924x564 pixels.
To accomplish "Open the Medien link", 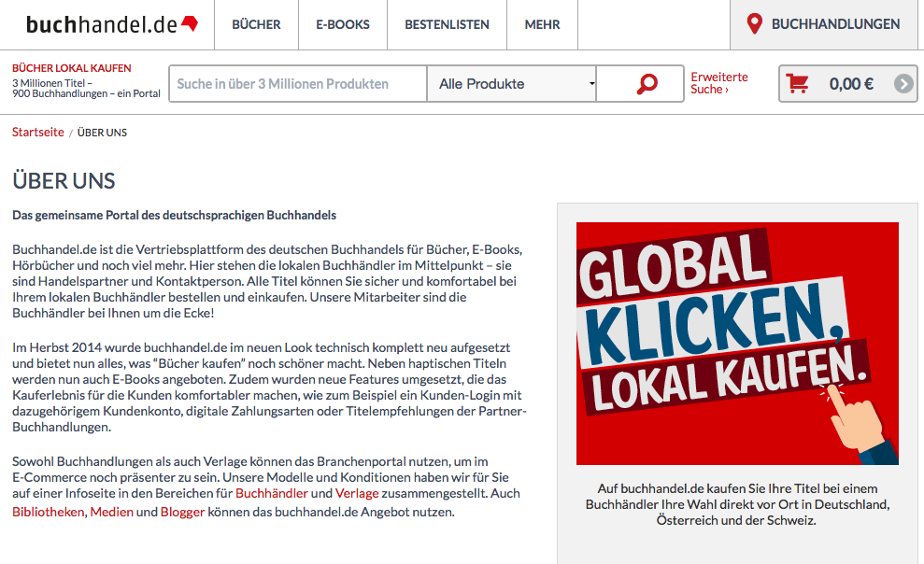I will (x=111, y=512).
